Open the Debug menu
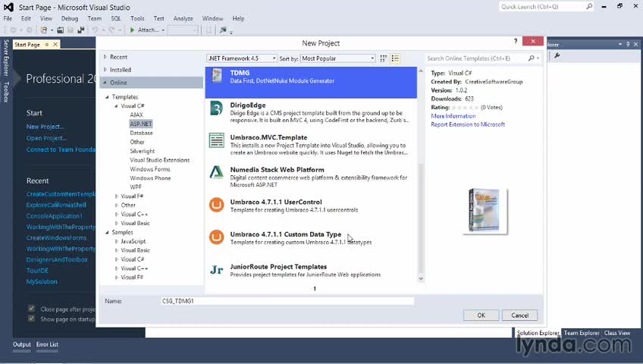Screen dimensions: 643x364 pyautogui.click(x=69, y=18)
